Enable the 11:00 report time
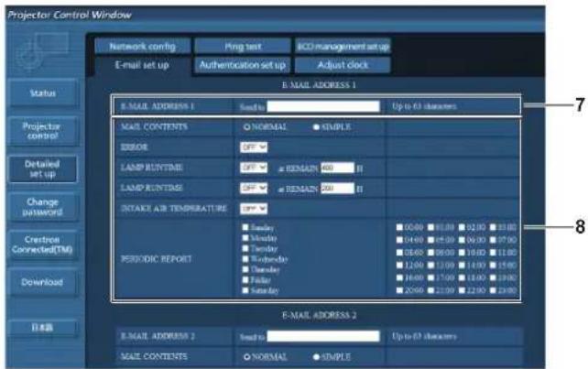 (493, 253)
